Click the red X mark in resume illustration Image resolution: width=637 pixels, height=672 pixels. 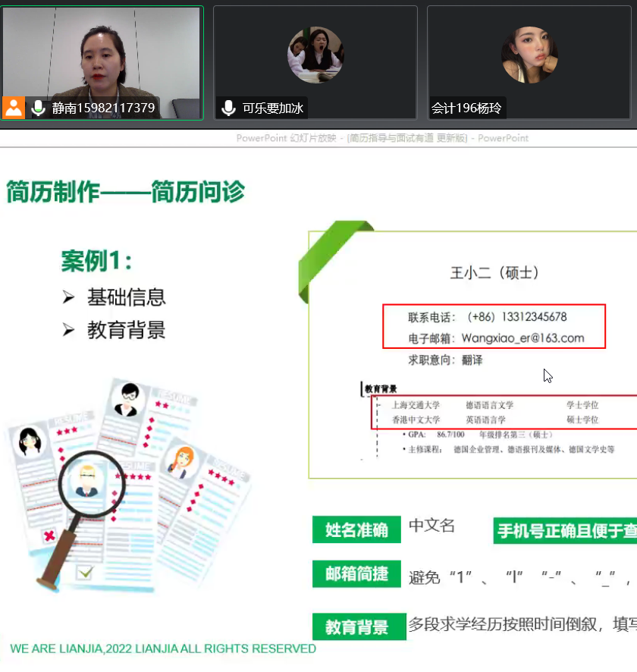tap(49, 536)
